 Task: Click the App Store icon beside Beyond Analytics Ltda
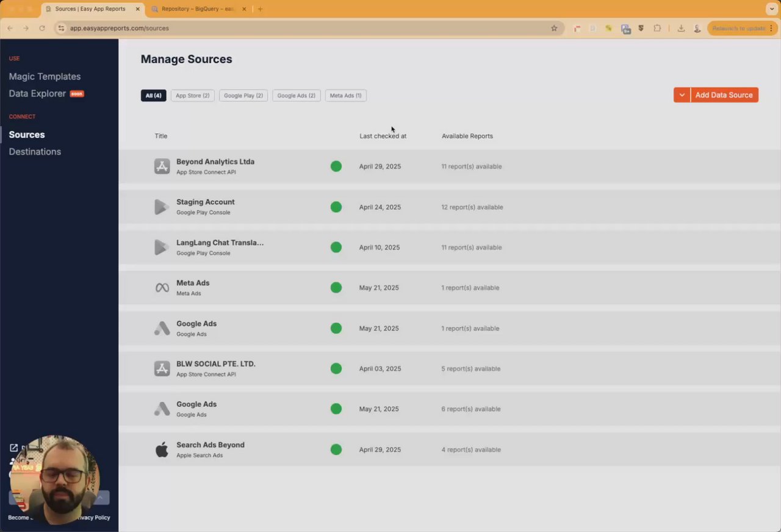[162, 166]
